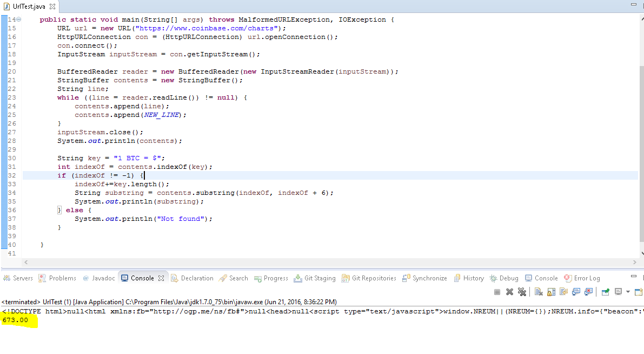Open the Display Selected Console dropdown arrow
Screen dimensions: 644x354
(628, 292)
